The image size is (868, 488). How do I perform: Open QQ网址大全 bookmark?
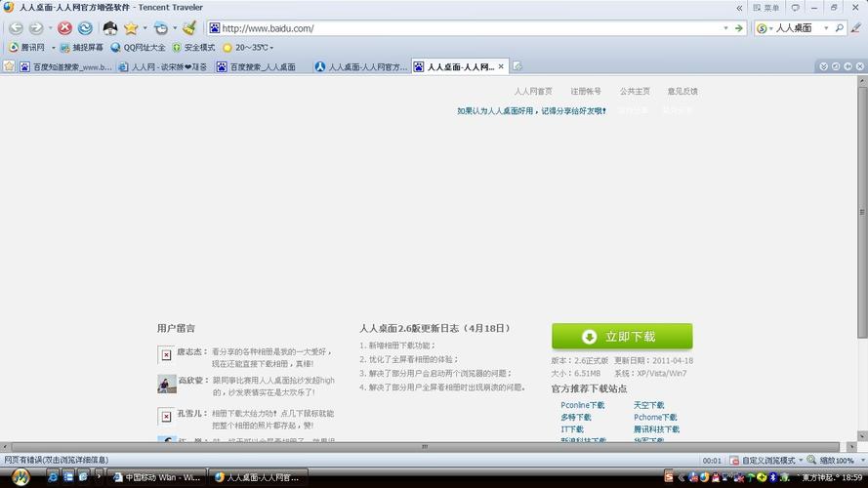(x=138, y=48)
